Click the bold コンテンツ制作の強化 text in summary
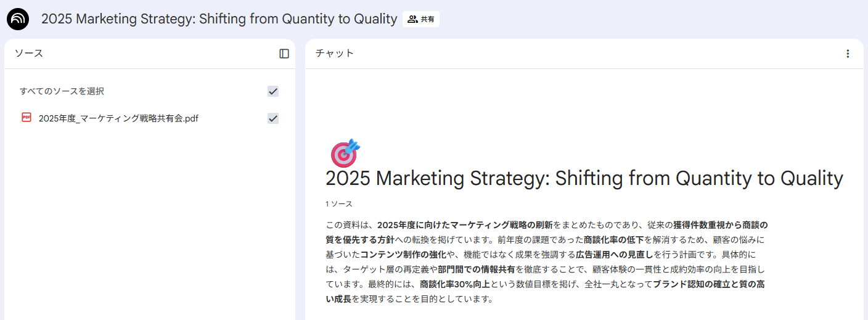 click(x=403, y=254)
